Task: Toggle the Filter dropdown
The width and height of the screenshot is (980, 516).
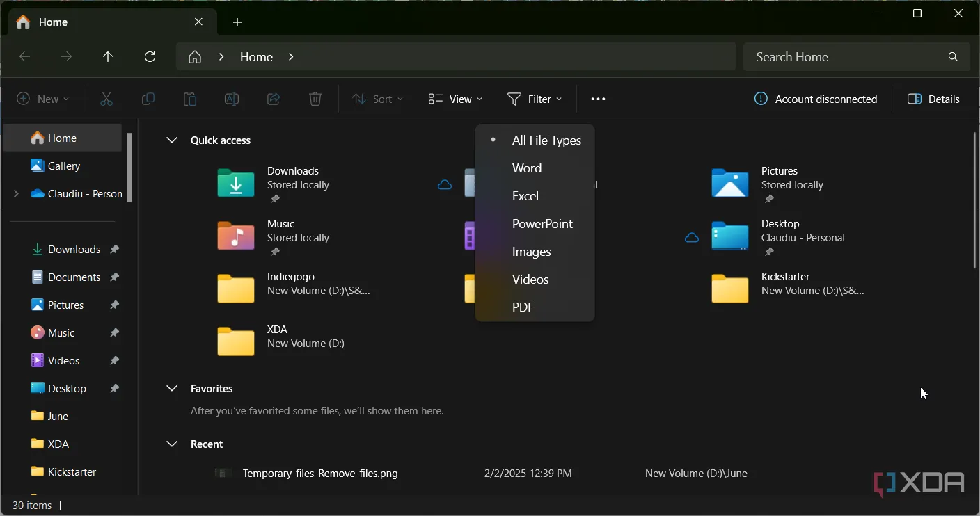Action: click(535, 99)
